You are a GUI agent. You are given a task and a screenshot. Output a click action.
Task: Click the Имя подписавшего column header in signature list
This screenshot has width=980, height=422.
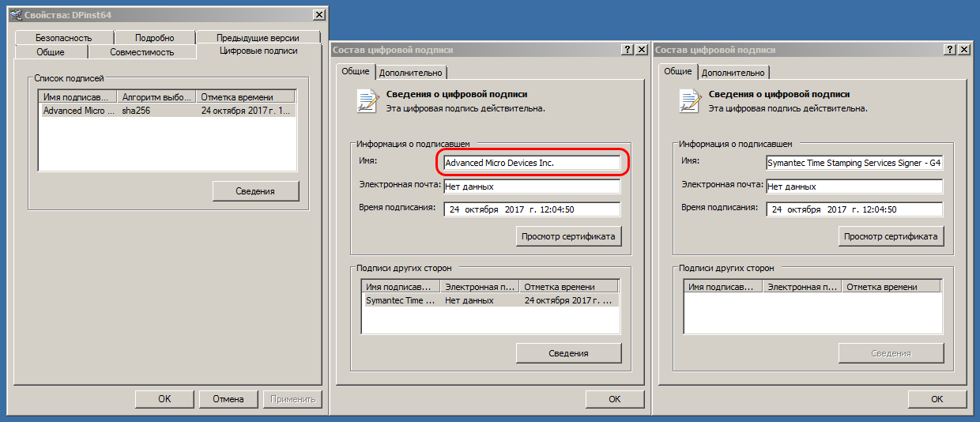77,97
